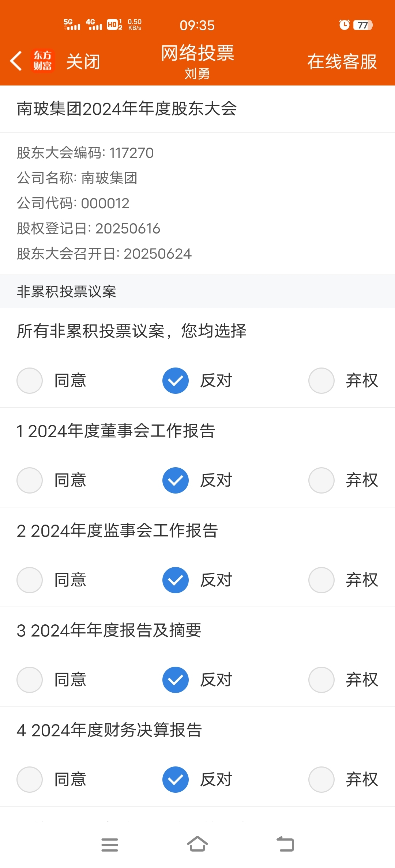This screenshot has height=868, width=395.
Task: Tap the alarm clock status icon
Action: pos(344,25)
